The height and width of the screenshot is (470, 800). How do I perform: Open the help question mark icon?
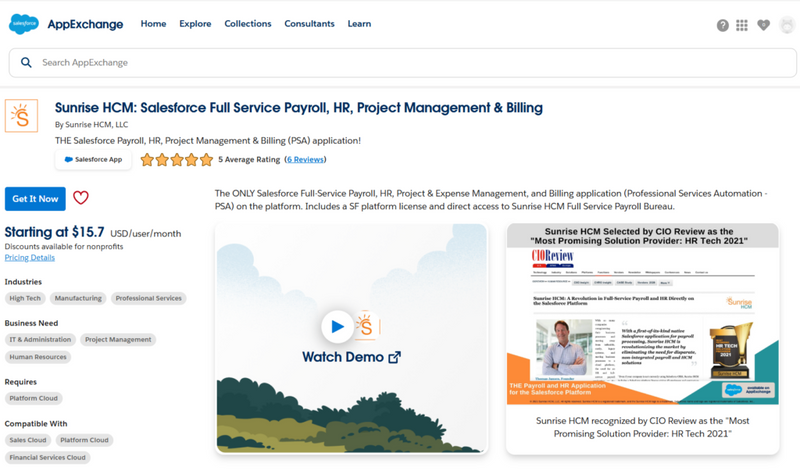(x=722, y=25)
